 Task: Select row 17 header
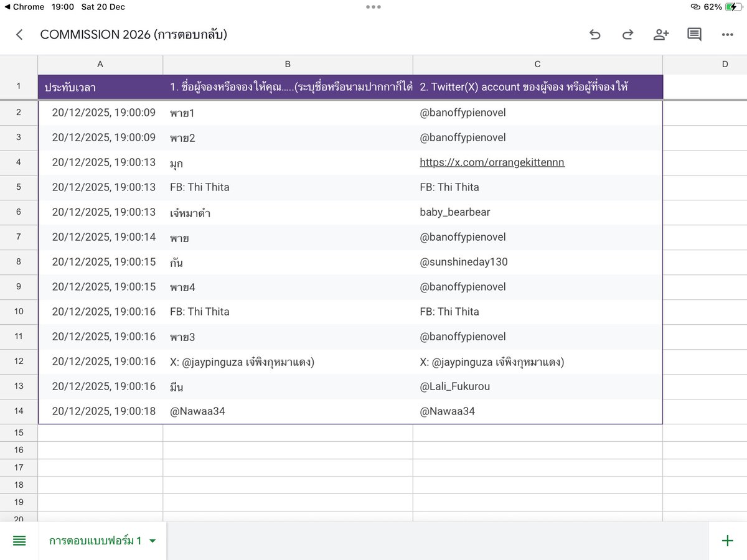point(19,467)
